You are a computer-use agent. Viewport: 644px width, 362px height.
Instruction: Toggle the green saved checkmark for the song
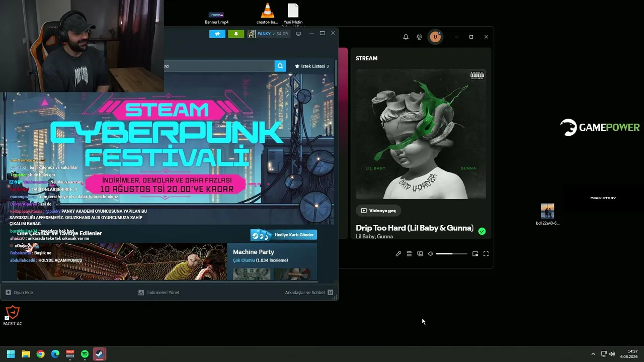(482, 231)
